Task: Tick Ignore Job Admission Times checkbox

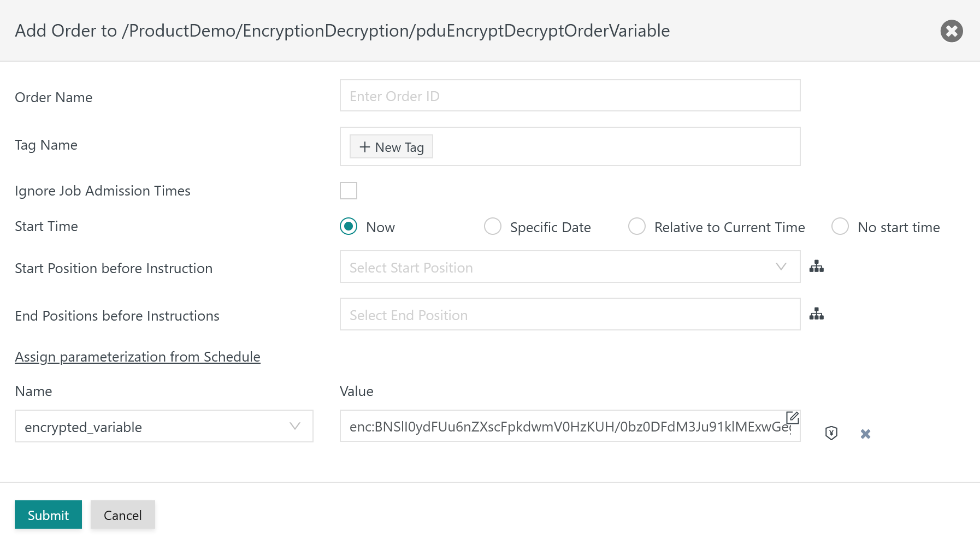Action: (x=349, y=191)
